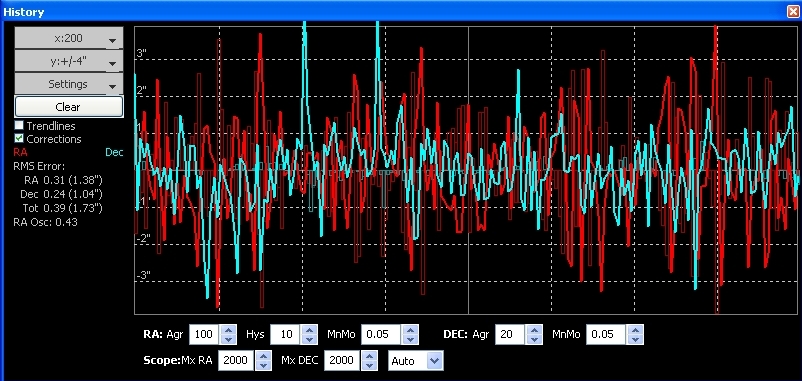
Task: Clear the guiding history graph
Action: (69, 107)
